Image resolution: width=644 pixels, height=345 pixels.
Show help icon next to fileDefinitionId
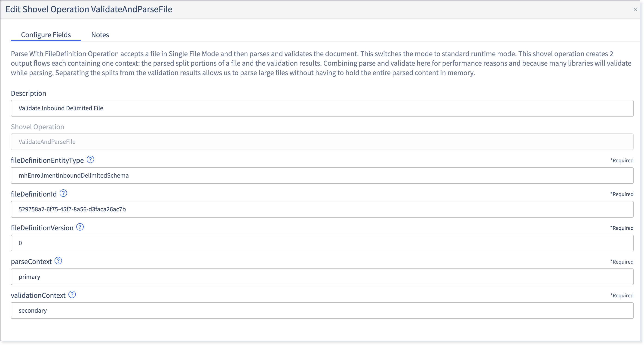pyautogui.click(x=63, y=193)
